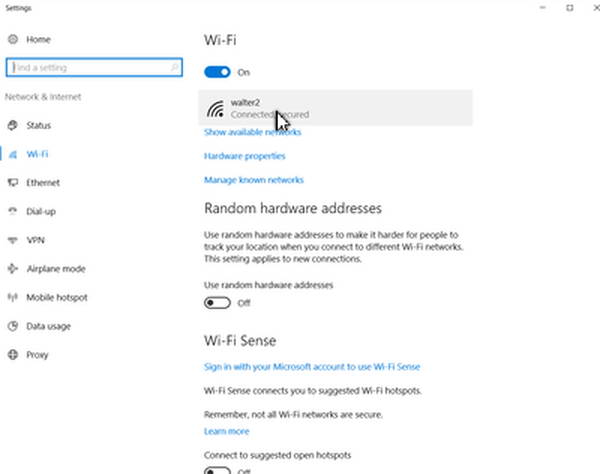The height and width of the screenshot is (474, 600).
Task: Click the Dial-up phone icon
Action: coord(13,211)
